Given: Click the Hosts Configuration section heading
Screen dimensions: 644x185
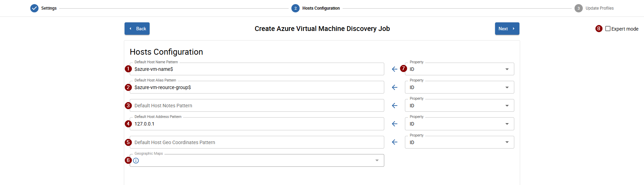Looking at the screenshot, I should pyautogui.click(x=166, y=52).
